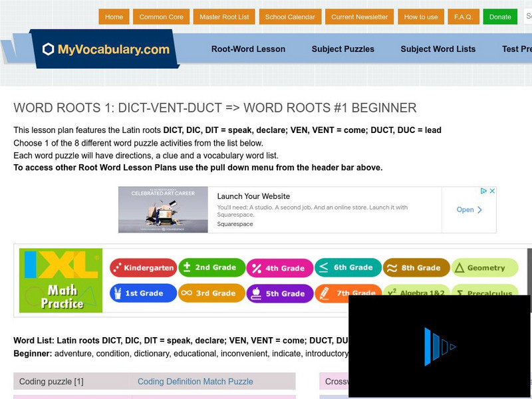Viewport: 532px width, 399px height.
Task: Select the Kindergarten math pill
Action: coord(143,268)
